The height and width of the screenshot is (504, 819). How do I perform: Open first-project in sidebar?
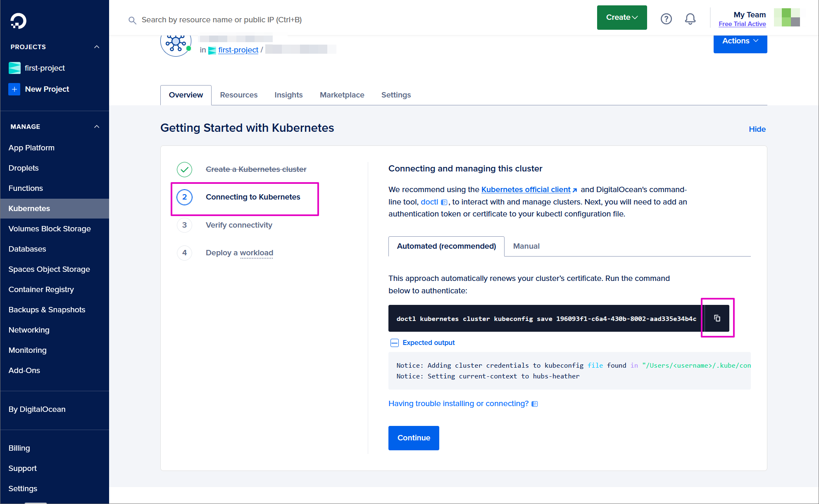coord(45,68)
